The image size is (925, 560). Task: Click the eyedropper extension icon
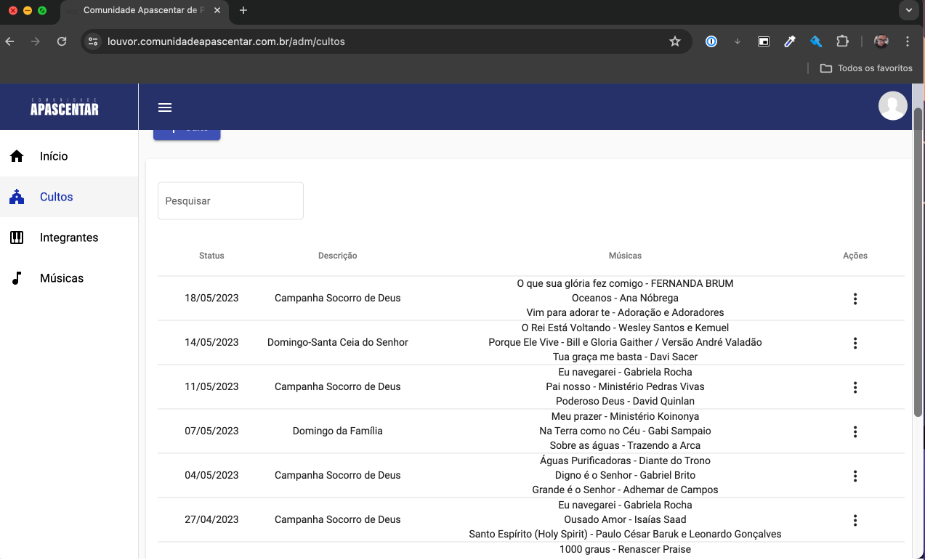790,41
